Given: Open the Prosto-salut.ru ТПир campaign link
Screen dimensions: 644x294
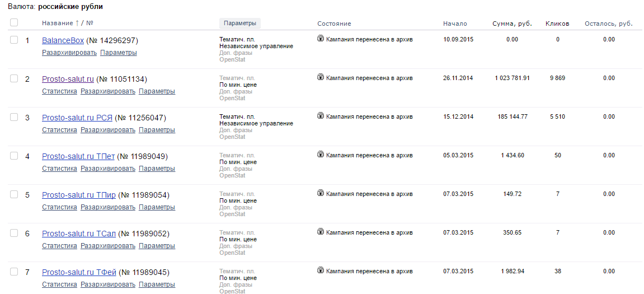Looking at the screenshot, I should tap(79, 195).
